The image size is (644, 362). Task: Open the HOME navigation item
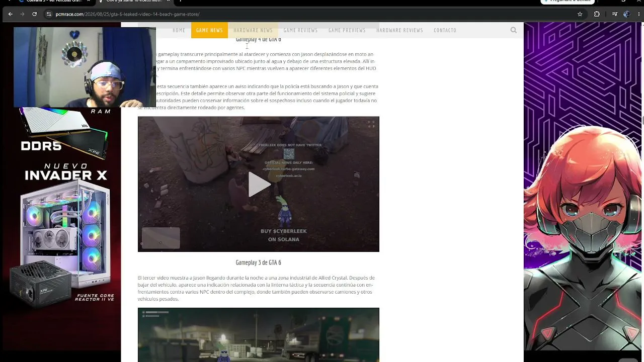tap(179, 30)
